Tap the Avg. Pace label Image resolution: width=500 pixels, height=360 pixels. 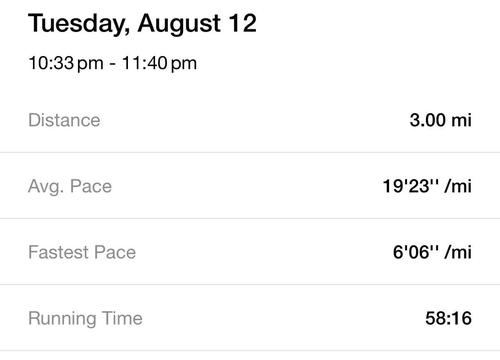[70, 186]
